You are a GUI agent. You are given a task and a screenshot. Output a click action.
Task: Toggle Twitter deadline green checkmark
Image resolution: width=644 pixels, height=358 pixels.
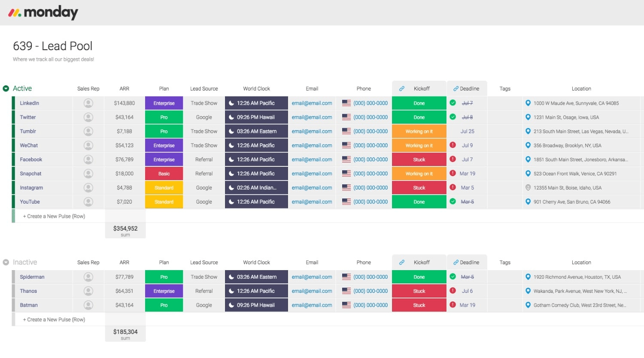453,117
